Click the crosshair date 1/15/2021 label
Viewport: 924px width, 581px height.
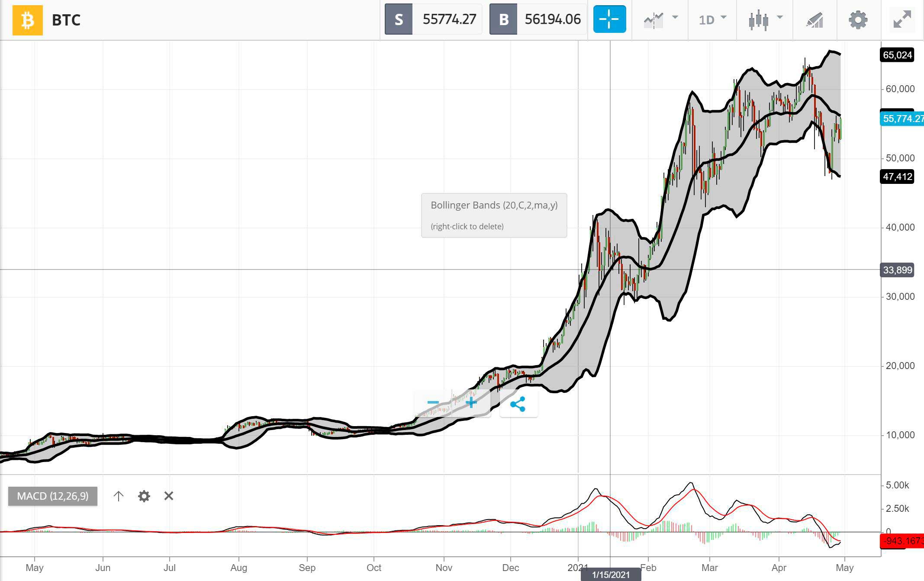pyautogui.click(x=611, y=575)
